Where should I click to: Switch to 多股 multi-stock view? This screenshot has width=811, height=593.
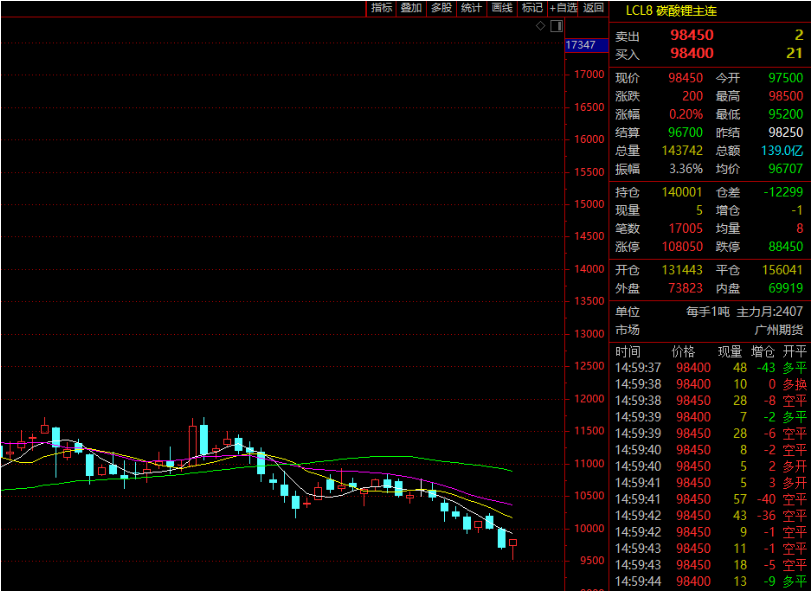pyautogui.click(x=441, y=8)
